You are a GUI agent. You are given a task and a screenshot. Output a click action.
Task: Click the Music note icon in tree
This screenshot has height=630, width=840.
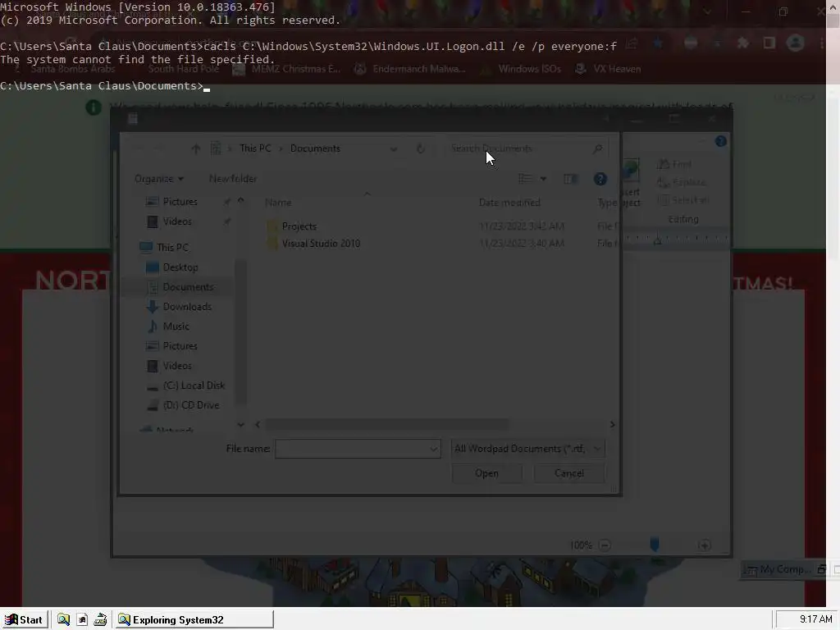153,326
